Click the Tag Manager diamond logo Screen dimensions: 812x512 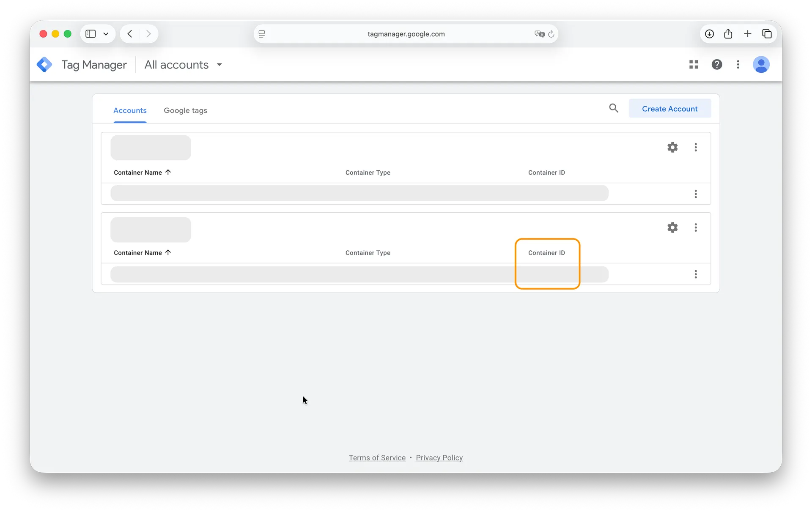point(44,64)
